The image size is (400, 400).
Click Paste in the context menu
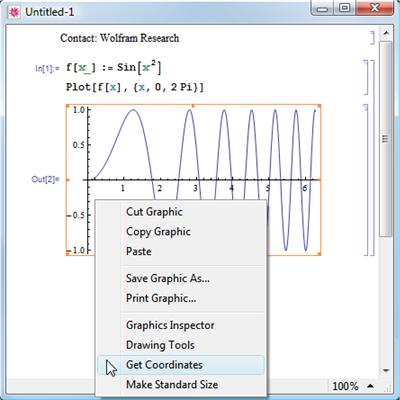coord(139,251)
